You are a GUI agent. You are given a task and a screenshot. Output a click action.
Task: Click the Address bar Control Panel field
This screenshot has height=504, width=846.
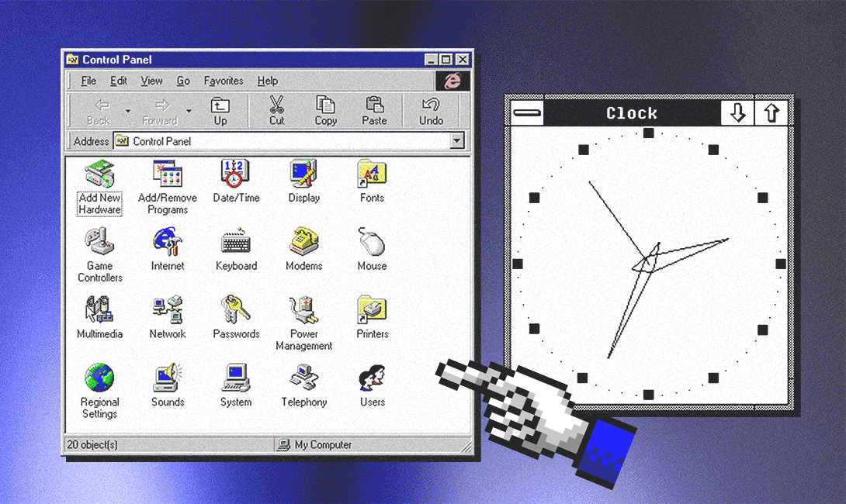tap(289, 141)
